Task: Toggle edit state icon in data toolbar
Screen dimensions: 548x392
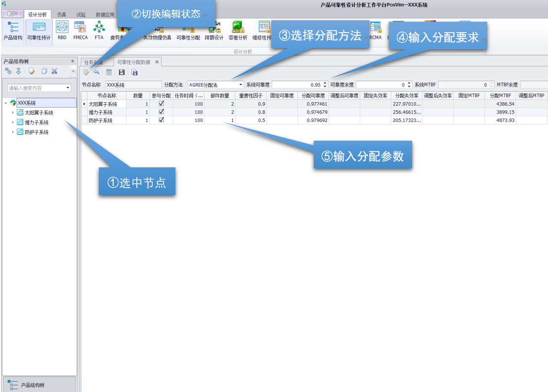Action: point(86,72)
